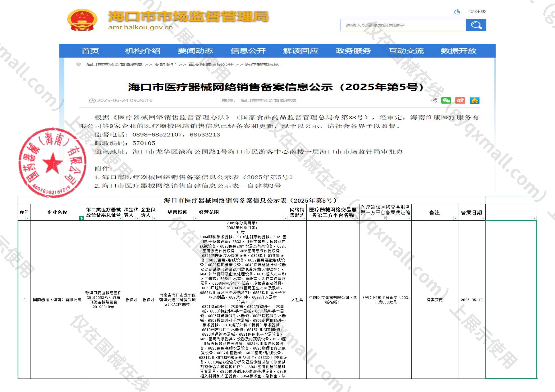
Task: Select the 中国医疗器械有限公司（国械在线） cell
Action: tap(333, 300)
